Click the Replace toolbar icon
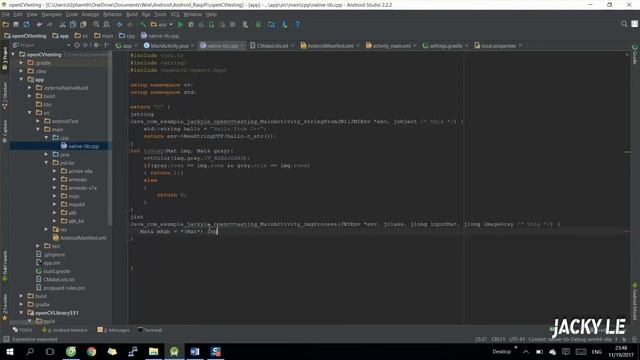 [x=107, y=24]
